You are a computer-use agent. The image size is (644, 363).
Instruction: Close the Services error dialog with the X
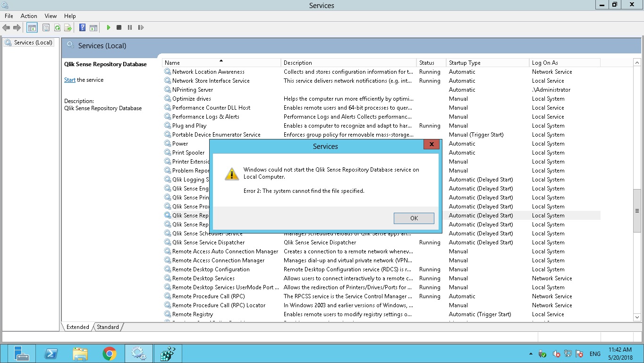[x=432, y=145]
